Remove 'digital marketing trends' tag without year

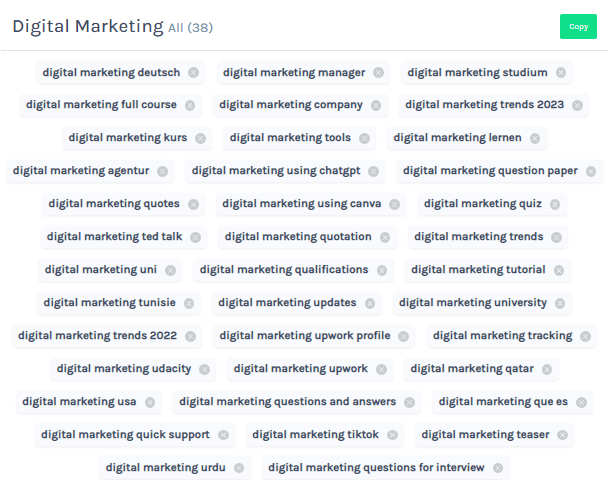click(557, 237)
